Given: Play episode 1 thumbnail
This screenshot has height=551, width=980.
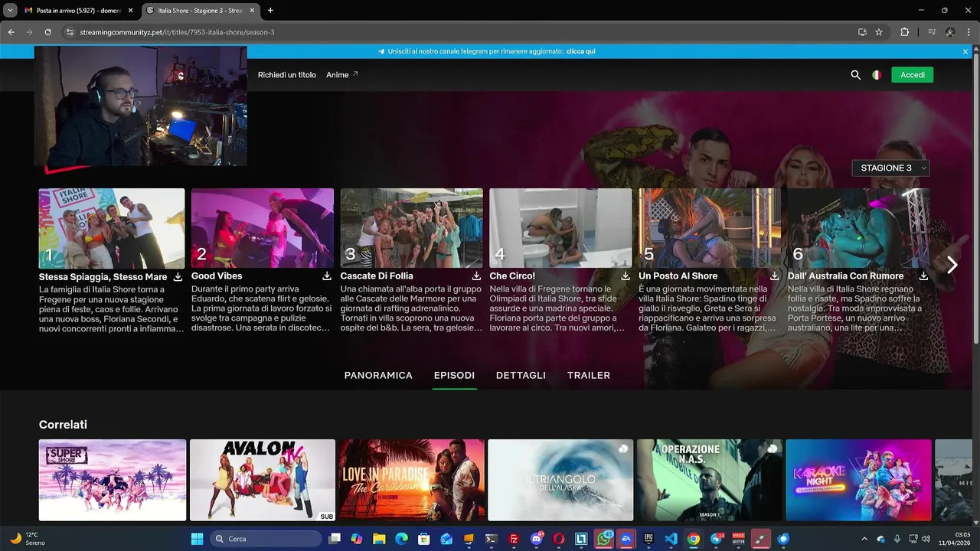Looking at the screenshot, I should point(112,228).
